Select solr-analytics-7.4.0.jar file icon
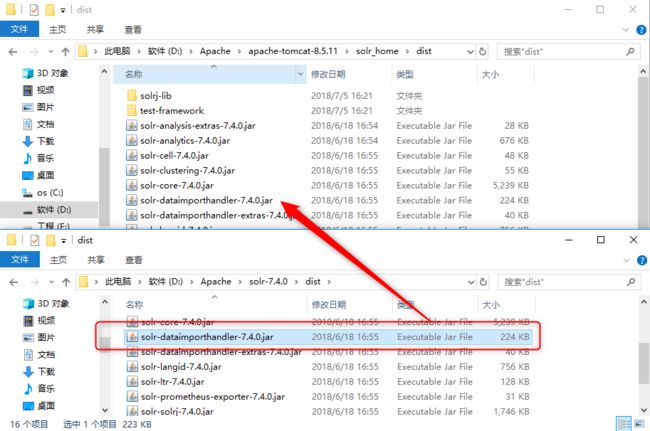 pos(132,140)
